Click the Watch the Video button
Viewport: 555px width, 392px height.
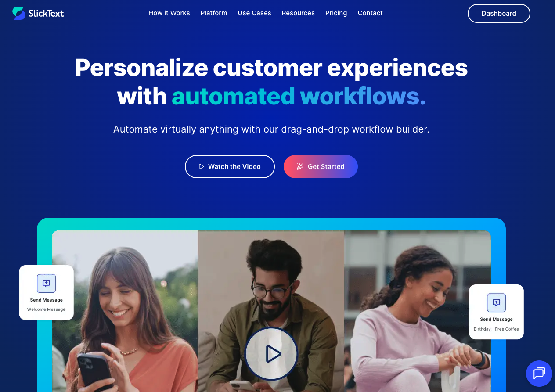pyautogui.click(x=230, y=166)
